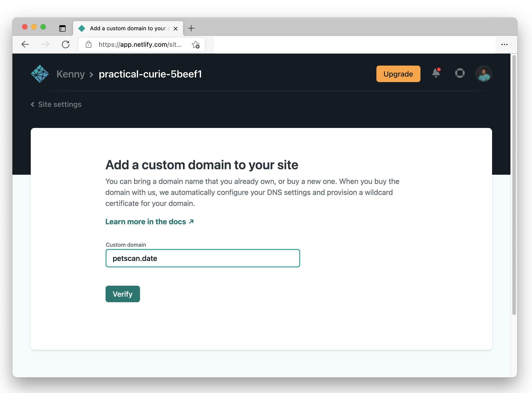Viewport: 532px width, 393px height.
Task: Go back using browser back arrow
Action: (25, 44)
